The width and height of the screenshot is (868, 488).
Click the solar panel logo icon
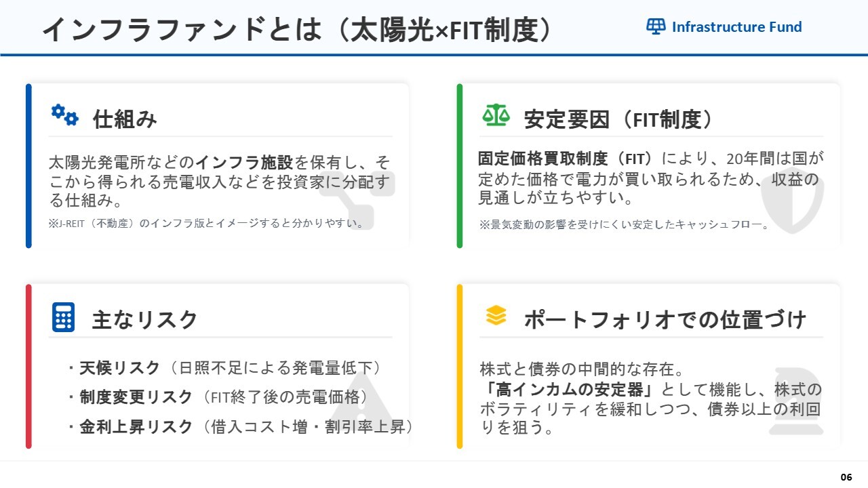click(655, 26)
